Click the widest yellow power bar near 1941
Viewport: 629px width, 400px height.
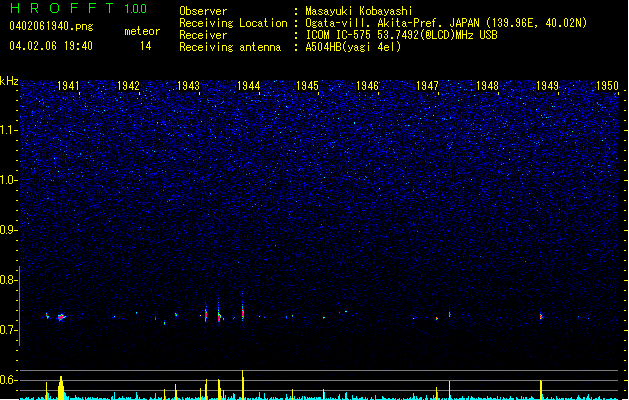pyautogui.click(x=61, y=388)
